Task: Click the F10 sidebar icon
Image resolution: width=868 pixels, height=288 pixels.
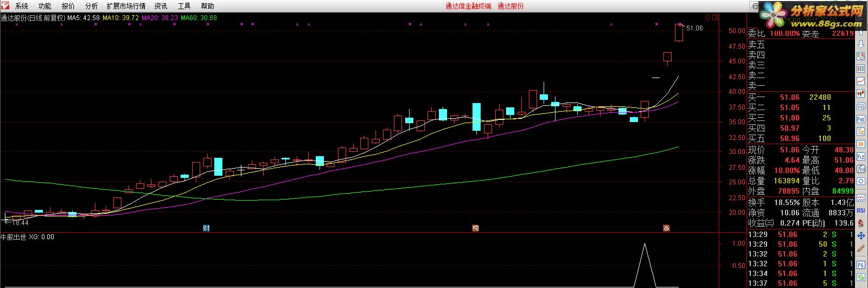Action: click(x=861, y=119)
